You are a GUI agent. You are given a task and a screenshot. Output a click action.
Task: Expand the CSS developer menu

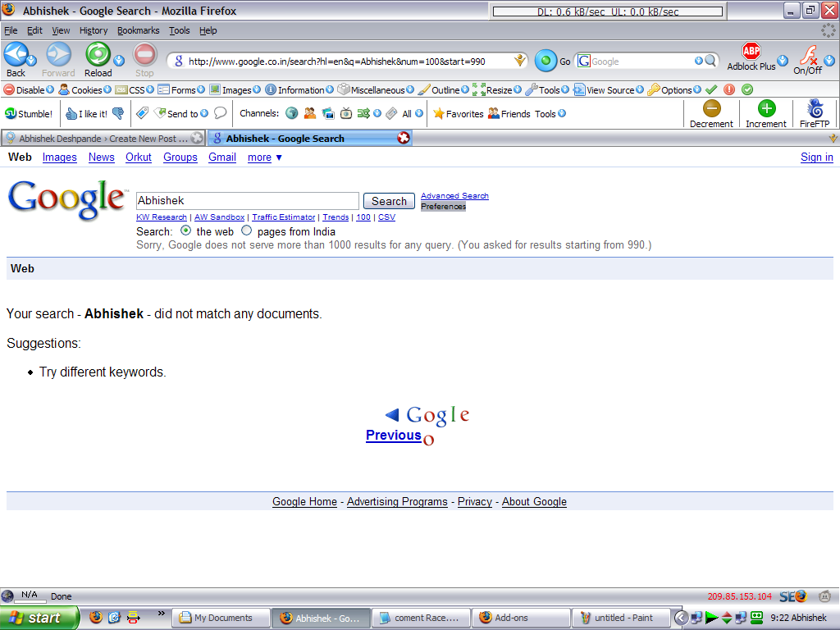tap(135, 90)
